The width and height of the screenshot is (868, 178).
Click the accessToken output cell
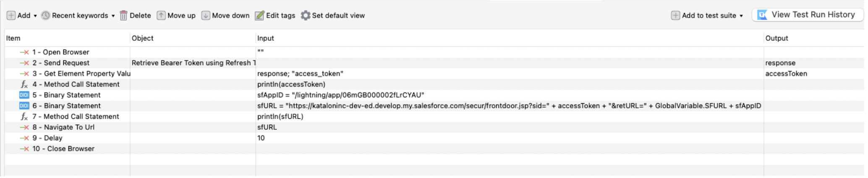[786, 73]
